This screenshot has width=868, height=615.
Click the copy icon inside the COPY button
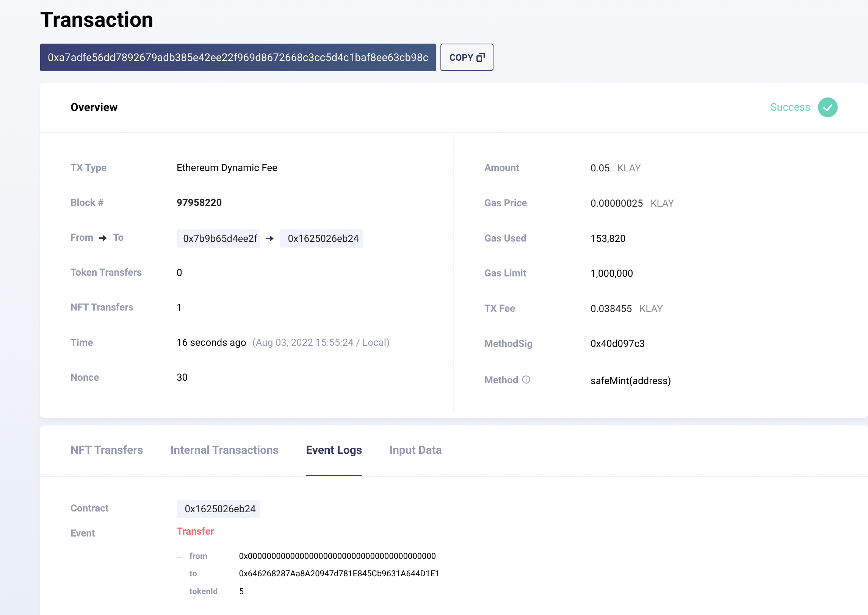480,57
